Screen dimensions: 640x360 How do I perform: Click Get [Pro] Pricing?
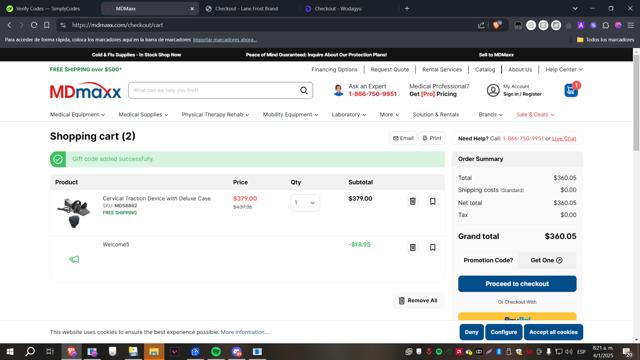pyautogui.click(x=433, y=94)
